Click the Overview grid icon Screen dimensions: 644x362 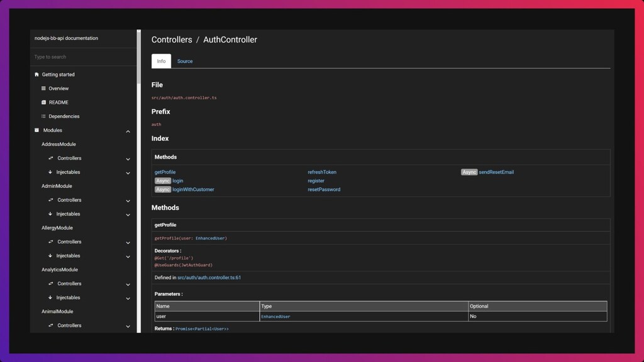(x=43, y=89)
